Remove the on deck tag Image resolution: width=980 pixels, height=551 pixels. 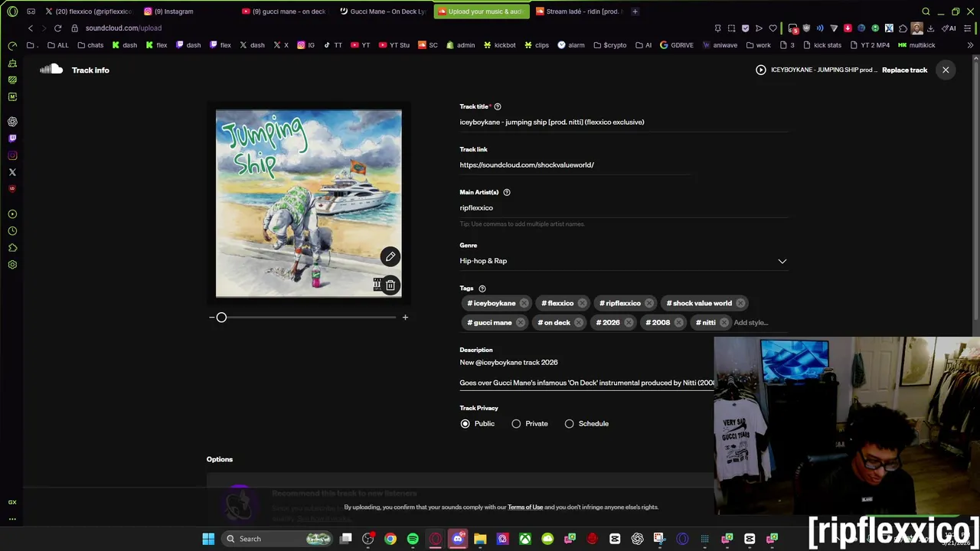pyautogui.click(x=579, y=322)
